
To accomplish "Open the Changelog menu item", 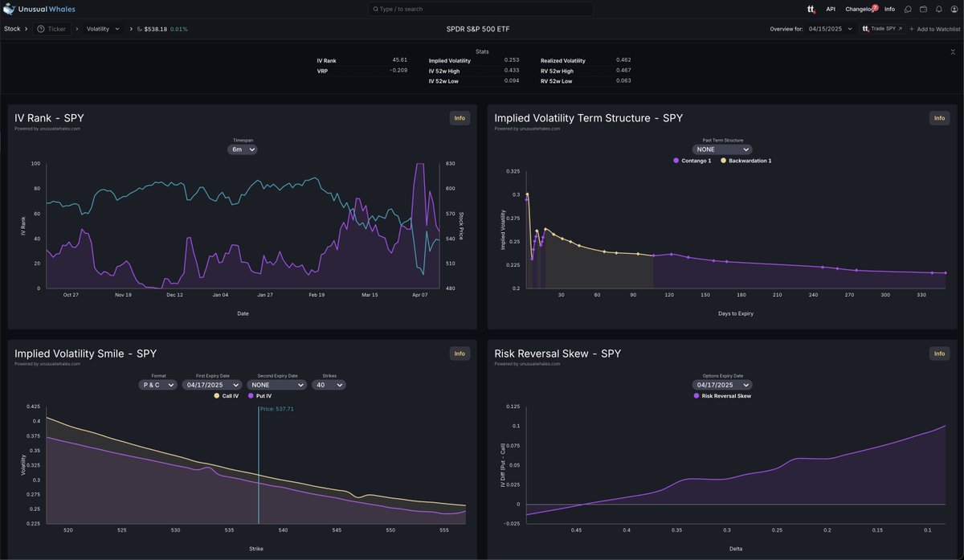I will (858, 9).
